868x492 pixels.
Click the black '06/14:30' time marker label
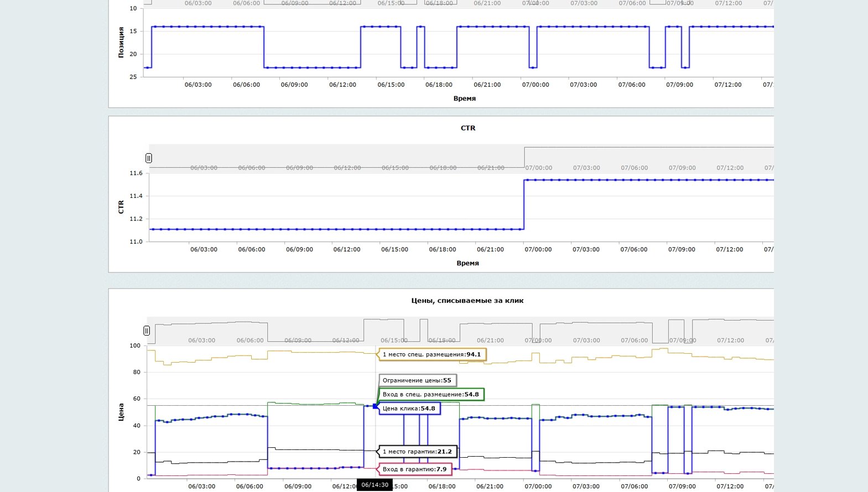[375, 485]
